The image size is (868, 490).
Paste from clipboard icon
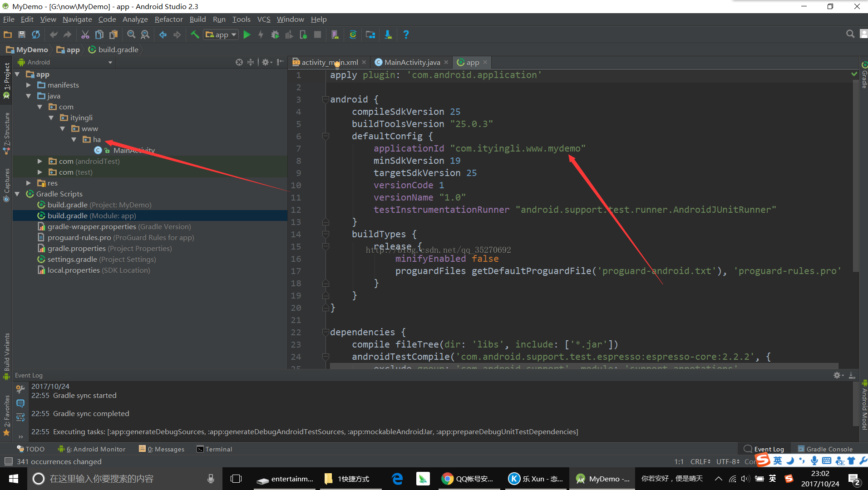[113, 34]
